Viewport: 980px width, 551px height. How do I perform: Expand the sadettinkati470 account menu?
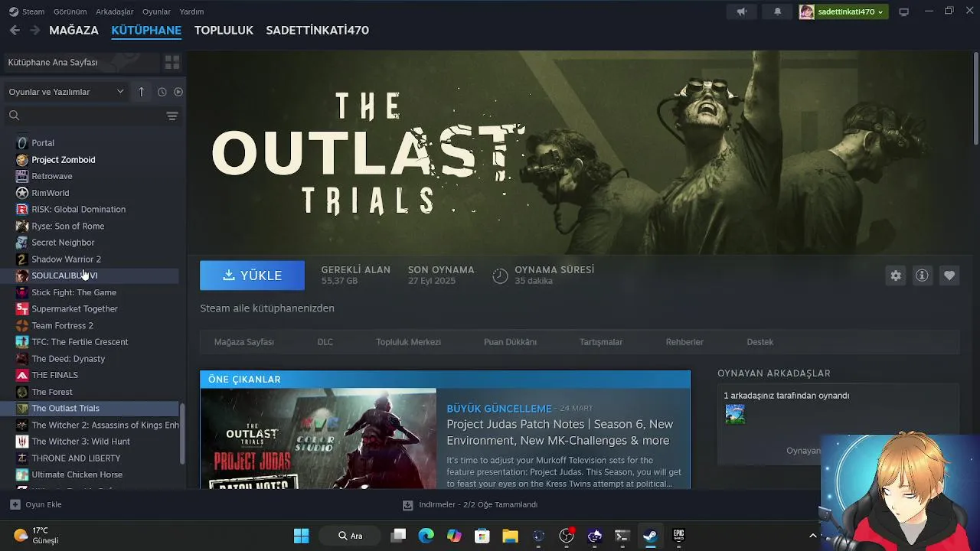pyautogui.click(x=851, y=11)
